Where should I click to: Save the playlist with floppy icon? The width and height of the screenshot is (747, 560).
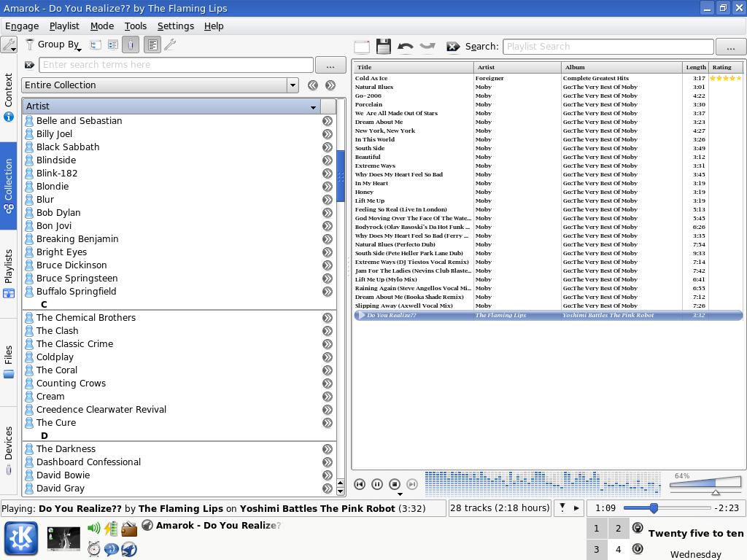[384, 46]
